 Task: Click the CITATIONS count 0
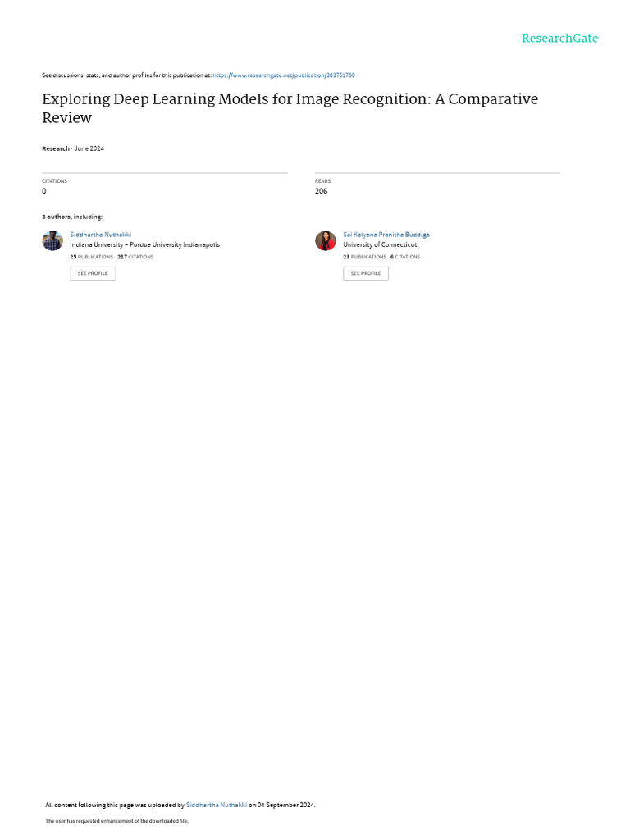tap(44, 191)
